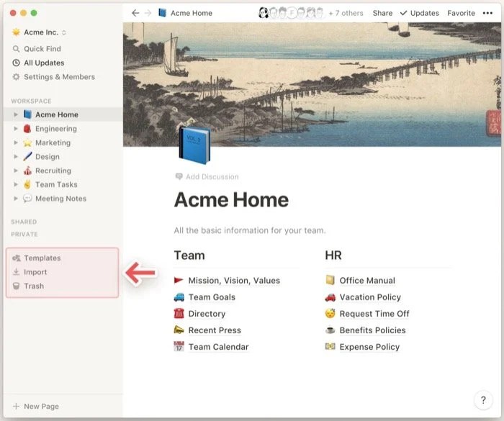This screenshot has width=504, height=421.
Task: Click the Import download icon
Action: tap(16, 272)
